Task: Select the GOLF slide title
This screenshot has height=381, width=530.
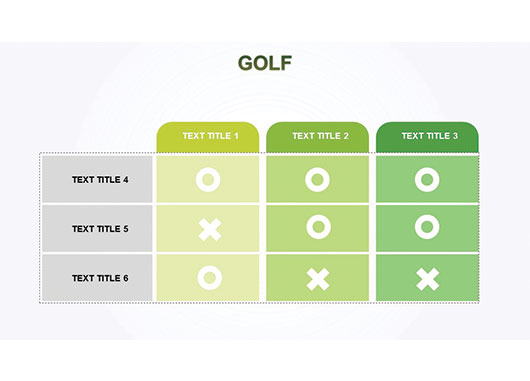Action: [265, 63]
